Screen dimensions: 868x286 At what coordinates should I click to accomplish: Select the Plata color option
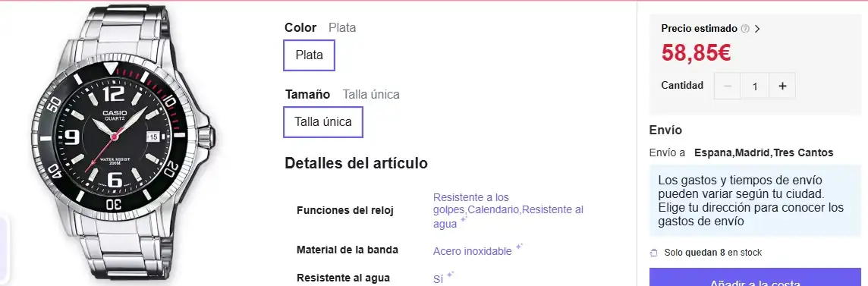[309, 55]
